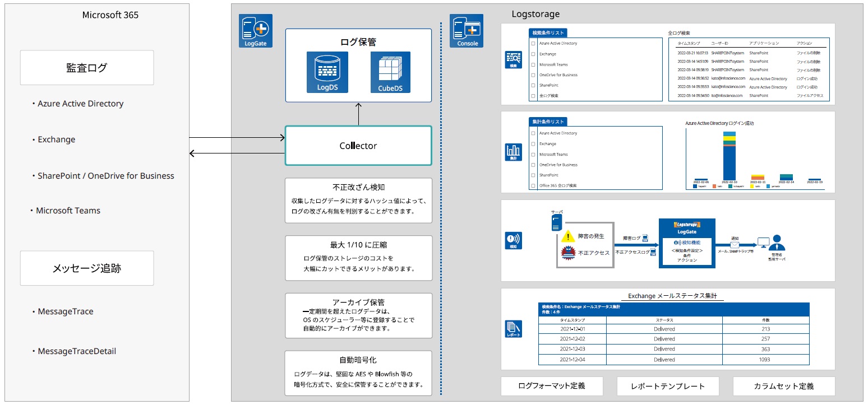
Task: Tick Microsoft Teams checkbox in 検索条件リスト
Action: coord(533,64)
